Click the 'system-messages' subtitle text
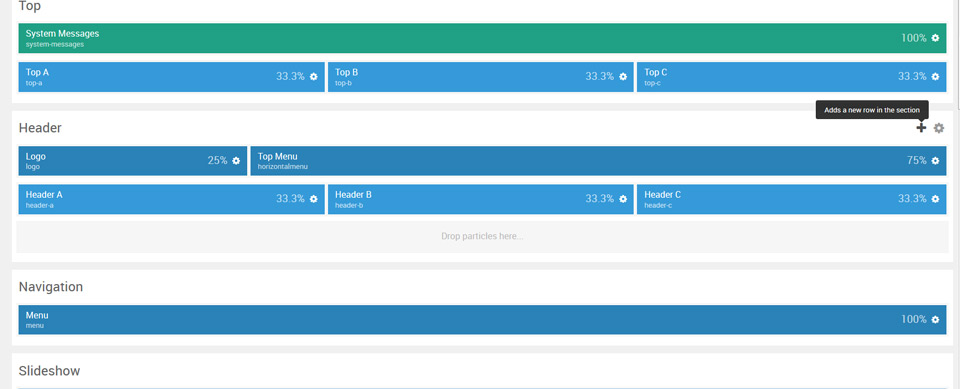This screenshot has height=389, width=960. 54,44
